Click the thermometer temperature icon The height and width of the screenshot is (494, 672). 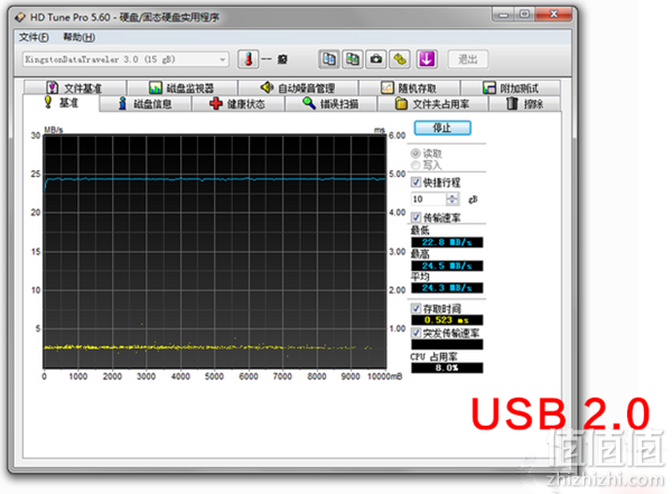249,59
